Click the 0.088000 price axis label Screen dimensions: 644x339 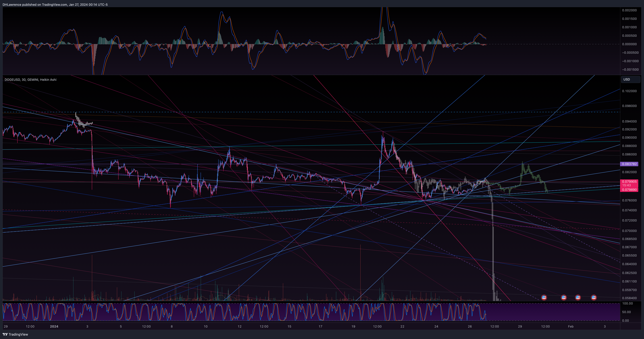629,146
